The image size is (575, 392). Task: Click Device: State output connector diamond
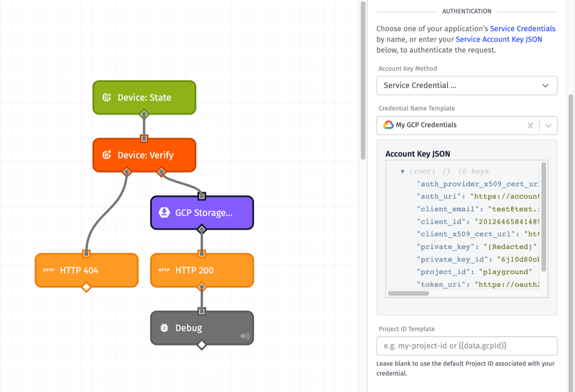point(144,114)
